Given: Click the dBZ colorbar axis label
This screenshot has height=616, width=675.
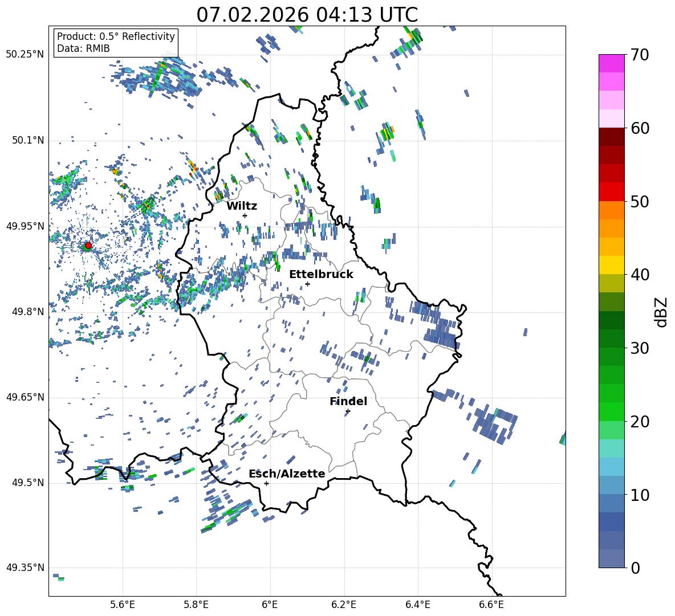Looking at the screenshot, I should click(661, 312).
